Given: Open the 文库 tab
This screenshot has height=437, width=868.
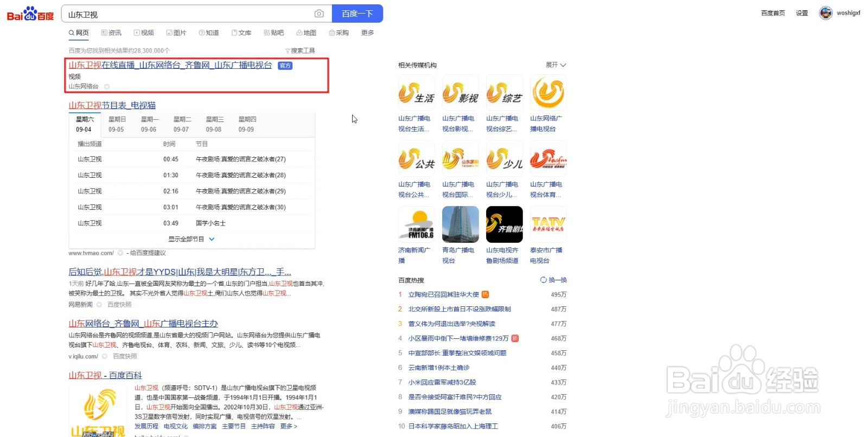Looking at the screenshot, I should pos(241,33).
